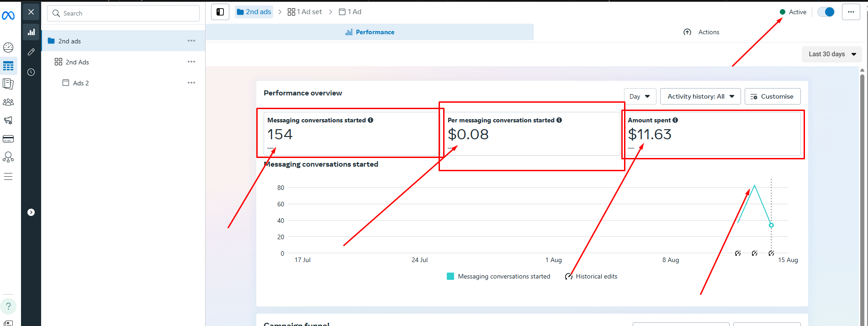Click the campaign search field
This screenshot has height=326, width=868.
[123, 13]
